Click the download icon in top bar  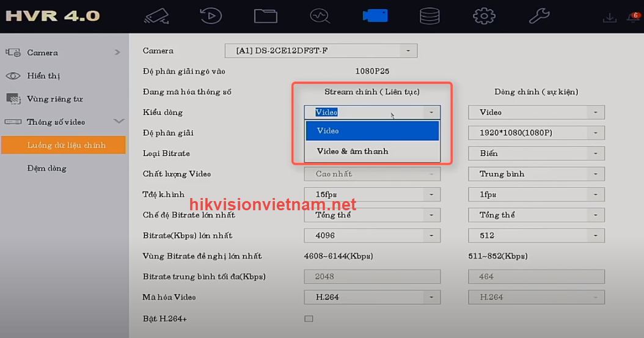coord(609,17)
